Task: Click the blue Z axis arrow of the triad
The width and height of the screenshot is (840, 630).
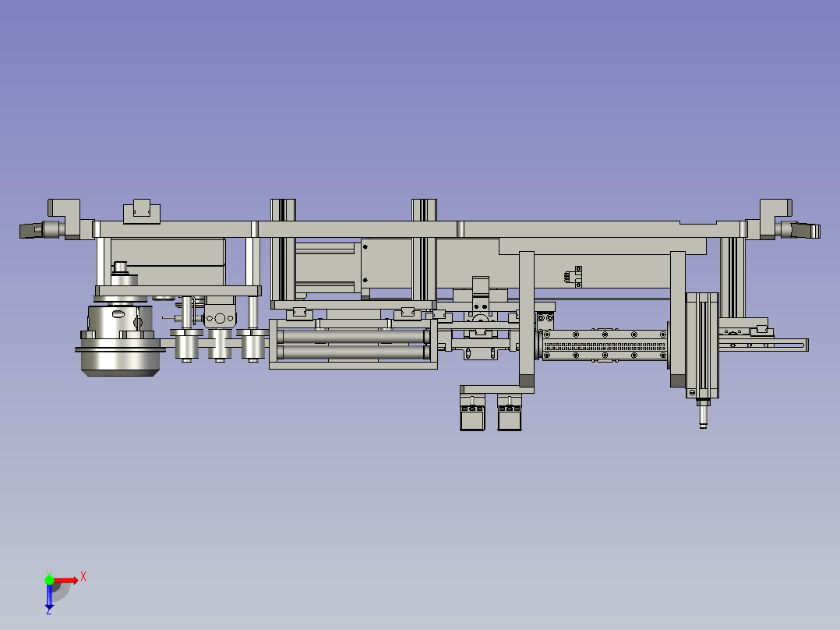Action: [49, 597]
